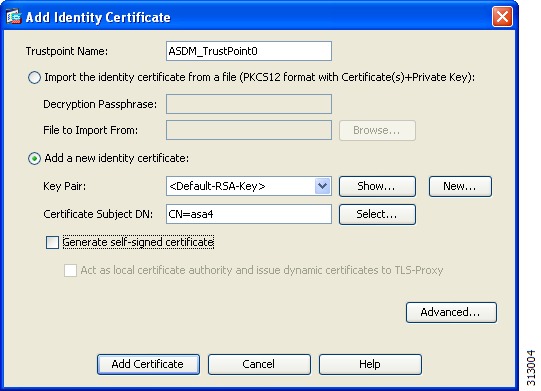The width and height of the screenshot is (541, 391).
Task: Cancel the dialog
Action: 259,364
